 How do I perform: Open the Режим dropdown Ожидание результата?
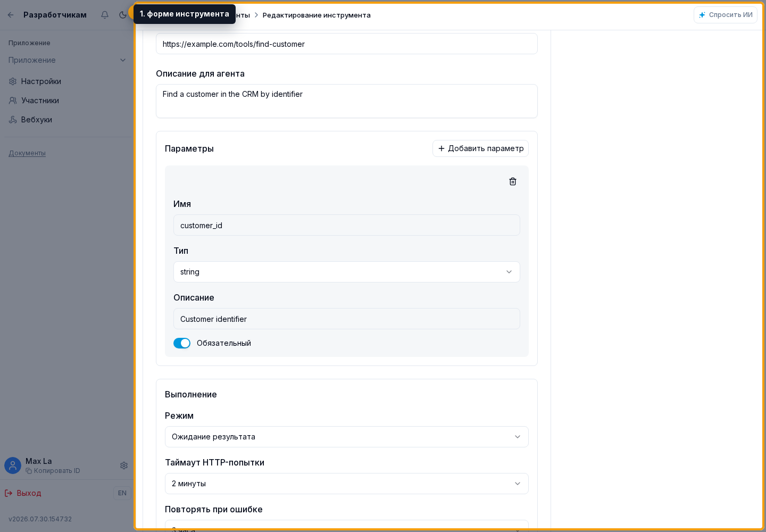coord(347,437)
